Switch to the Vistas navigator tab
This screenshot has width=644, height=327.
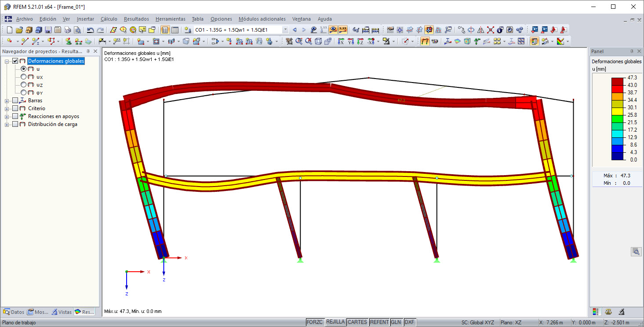(62, 312)
